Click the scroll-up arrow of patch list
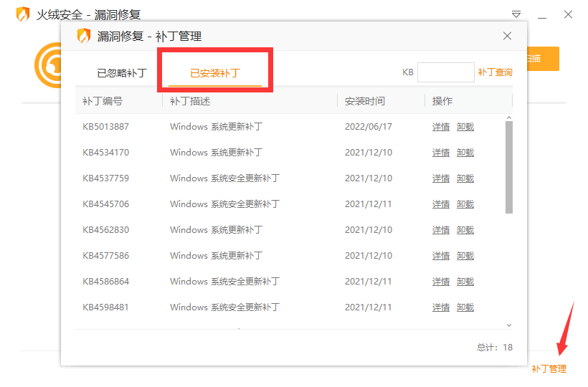The image size is (588, 387). (x=509, y=118)
